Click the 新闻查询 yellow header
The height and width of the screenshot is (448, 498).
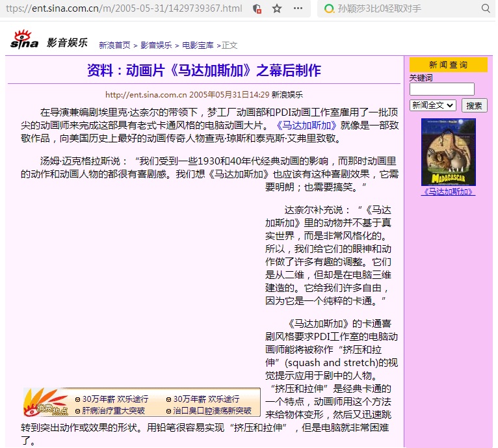(x=448, y=65)
